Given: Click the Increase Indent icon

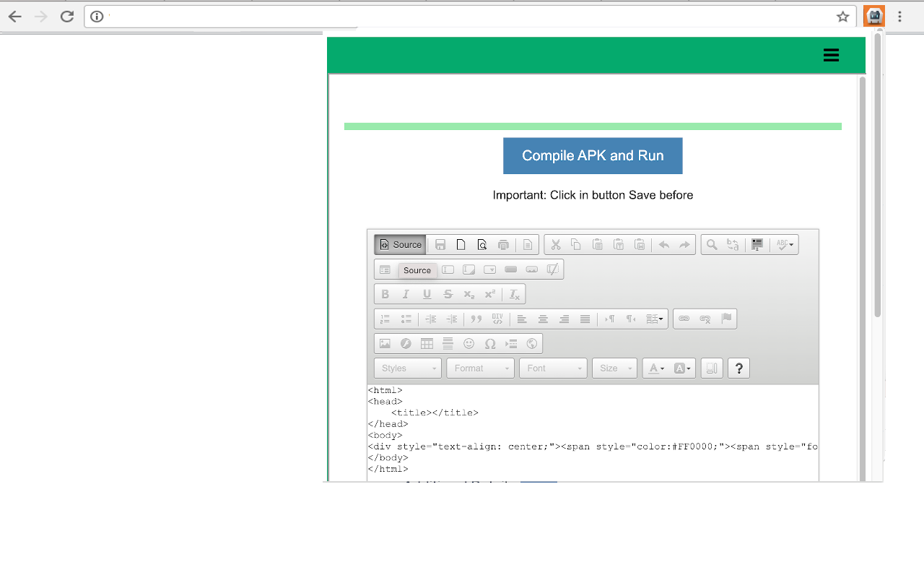Looking at the screenshot, I should [452, 319].
